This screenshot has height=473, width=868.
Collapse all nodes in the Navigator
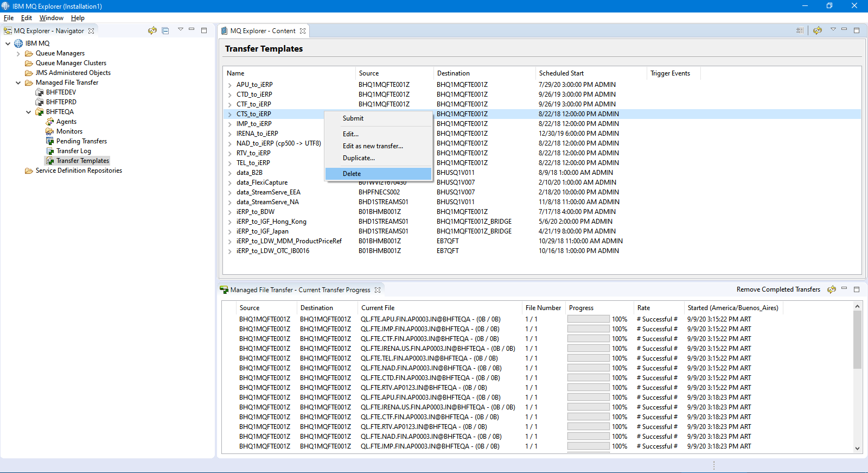coord(165,31)
